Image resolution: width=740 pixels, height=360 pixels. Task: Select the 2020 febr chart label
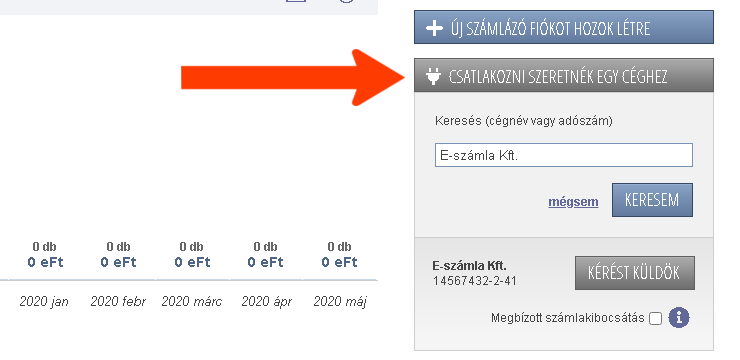click(x=118, y=301)
